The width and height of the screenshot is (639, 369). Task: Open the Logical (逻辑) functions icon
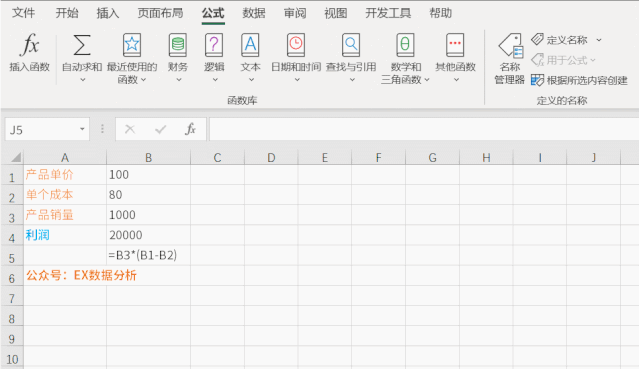pyautogui.click(x=214, y=45)
